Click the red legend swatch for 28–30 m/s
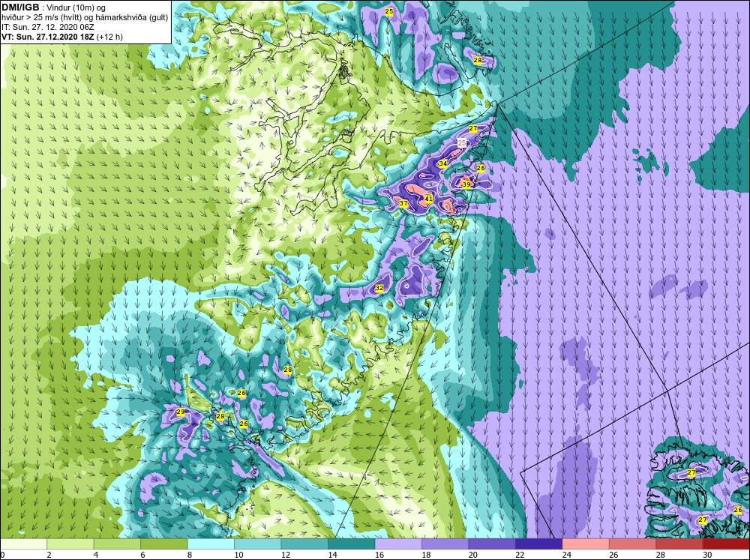 (x=679, y=544)
